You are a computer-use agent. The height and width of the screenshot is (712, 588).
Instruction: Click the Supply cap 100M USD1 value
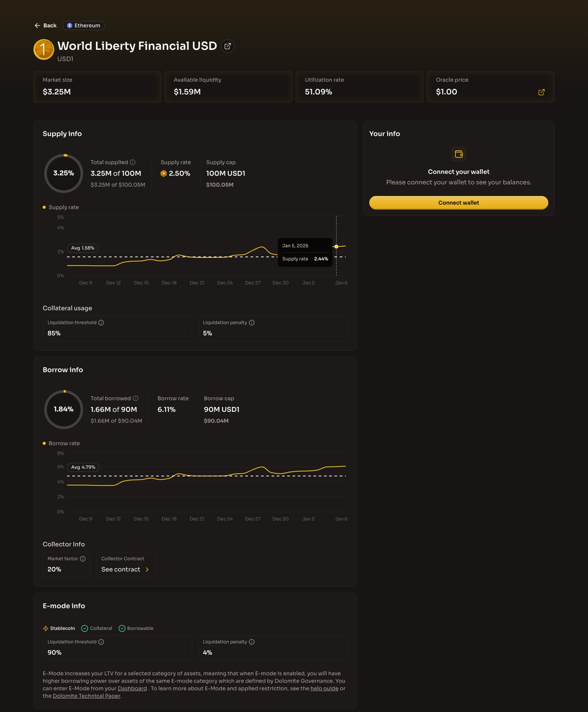[x=226, y=174]
